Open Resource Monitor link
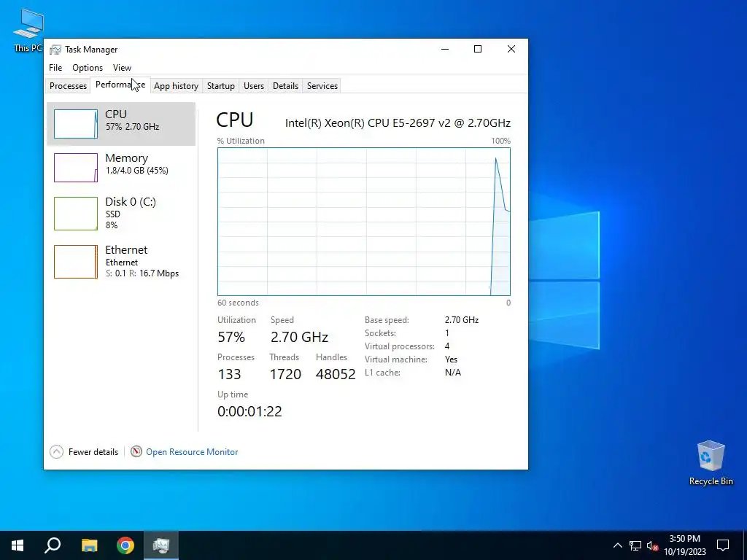Screen dimensions: 747x560 (x=192, y=452)
